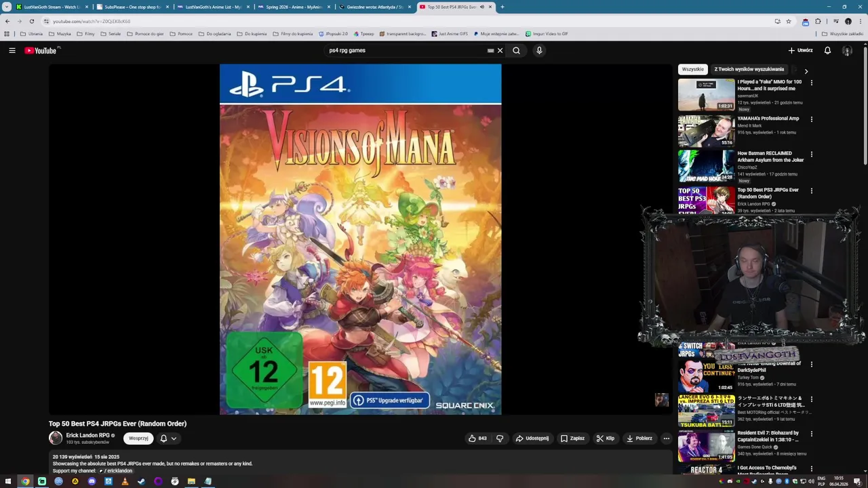Share video with 'Udostępnij' button
The width and height of the screenshot is (868, 488).
(532, 439)
